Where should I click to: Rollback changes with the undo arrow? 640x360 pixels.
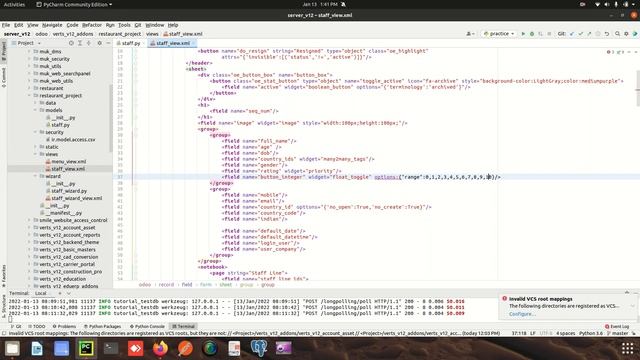pyautogui.click(x=607, y=34)
